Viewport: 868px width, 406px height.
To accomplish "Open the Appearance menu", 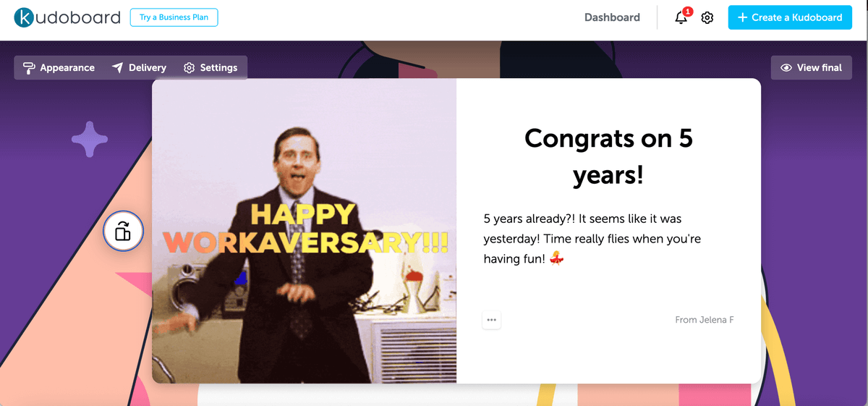I will click(59, 68).
